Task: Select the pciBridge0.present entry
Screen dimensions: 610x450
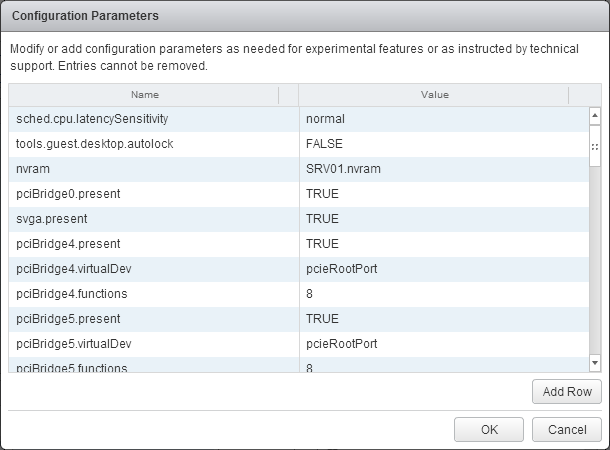Action: (x=68, y=194)
